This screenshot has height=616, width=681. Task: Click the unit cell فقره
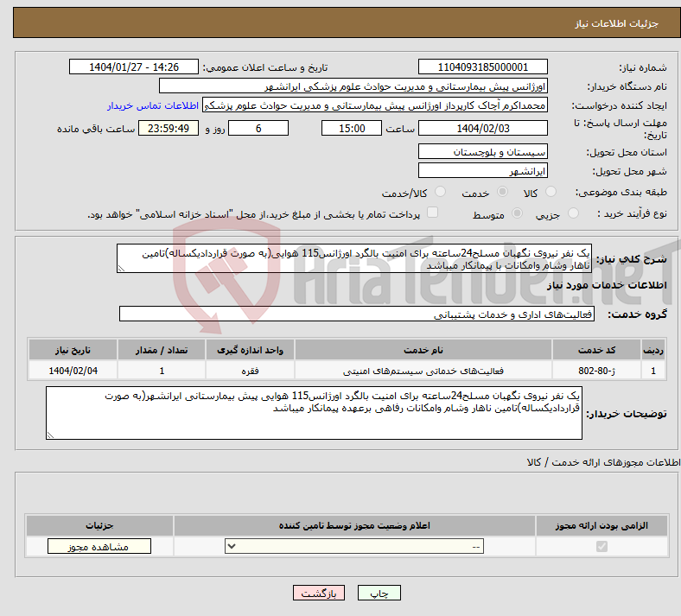[250, 371]
